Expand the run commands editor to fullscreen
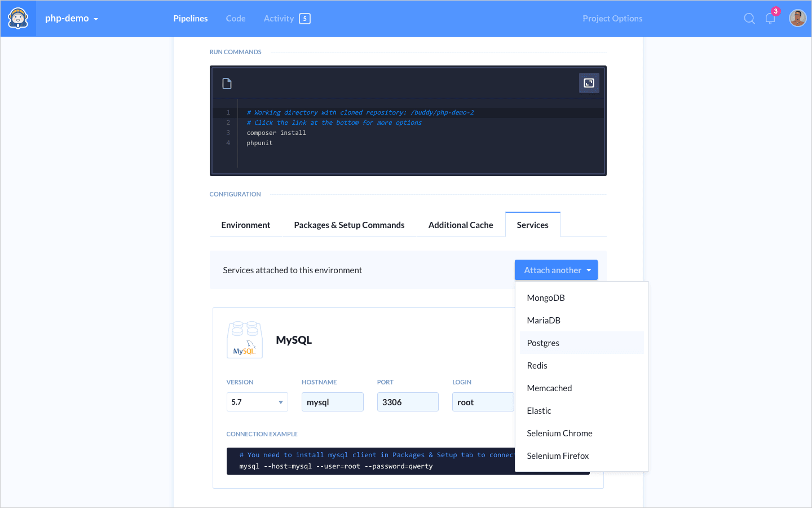The width and height of the screenshot is (812, 508). (x=589, y=83)
